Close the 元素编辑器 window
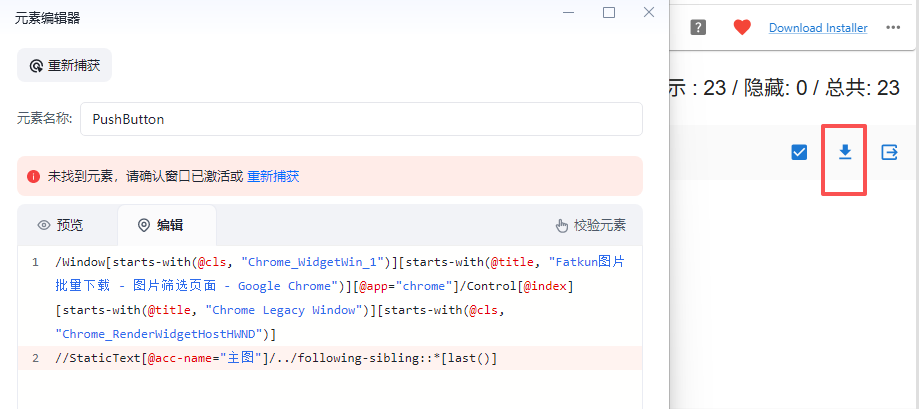 [649, 12]
